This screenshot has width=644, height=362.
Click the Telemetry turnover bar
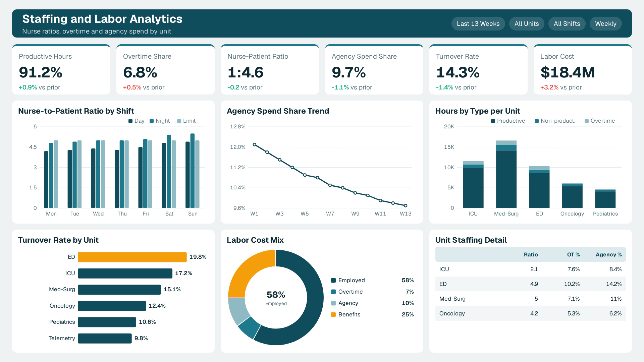pyautogui.click(x=105, y=338)
